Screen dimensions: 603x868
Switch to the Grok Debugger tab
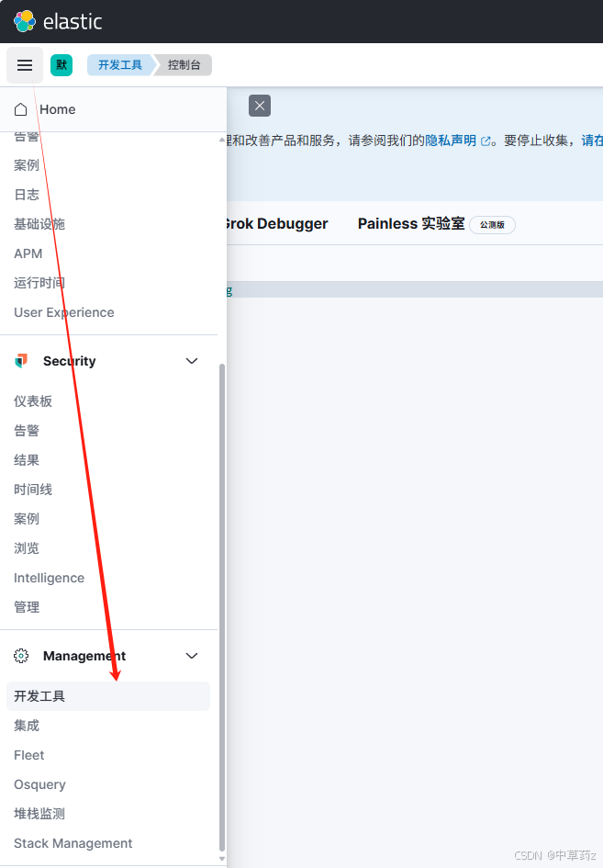(276, 223)
